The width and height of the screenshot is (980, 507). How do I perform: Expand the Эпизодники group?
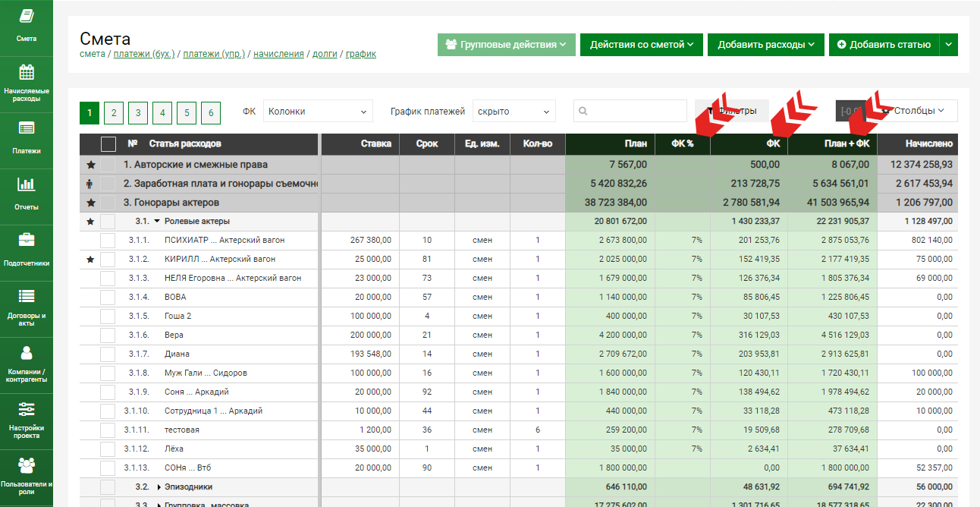(159, 487)
